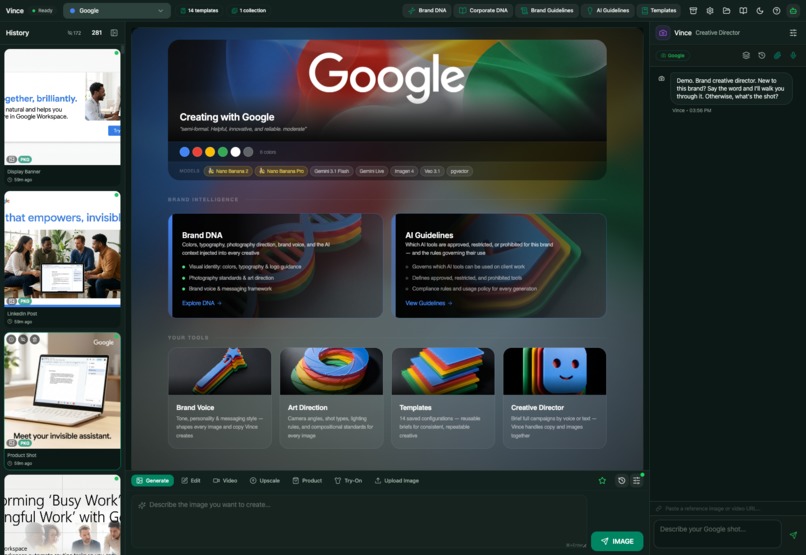Click the 1 collection indicator

[x=249, y=10]
